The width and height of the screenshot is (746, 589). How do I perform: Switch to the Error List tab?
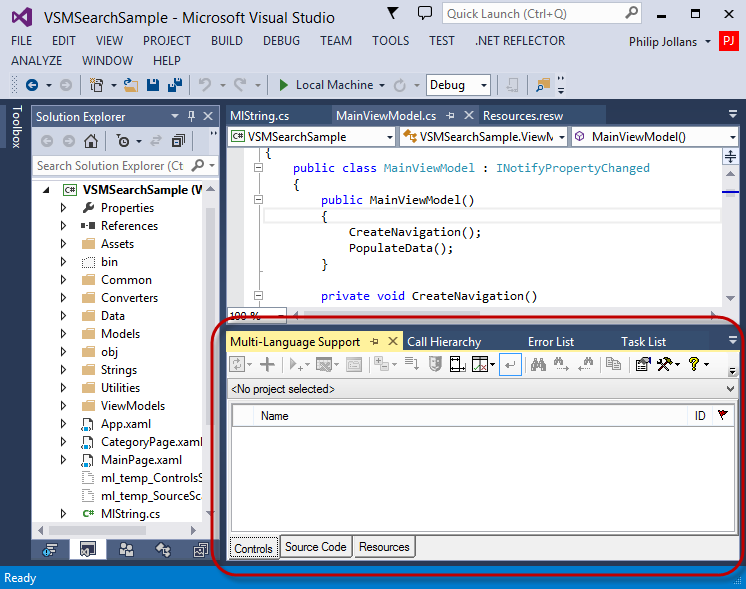click(551, 342)
